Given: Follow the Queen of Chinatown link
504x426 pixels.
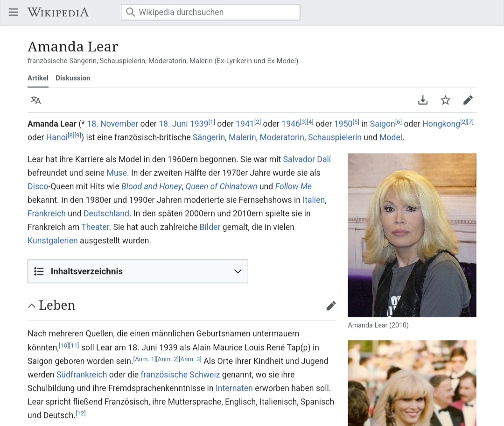Looking at the screenshot, I should click(221, 186).
